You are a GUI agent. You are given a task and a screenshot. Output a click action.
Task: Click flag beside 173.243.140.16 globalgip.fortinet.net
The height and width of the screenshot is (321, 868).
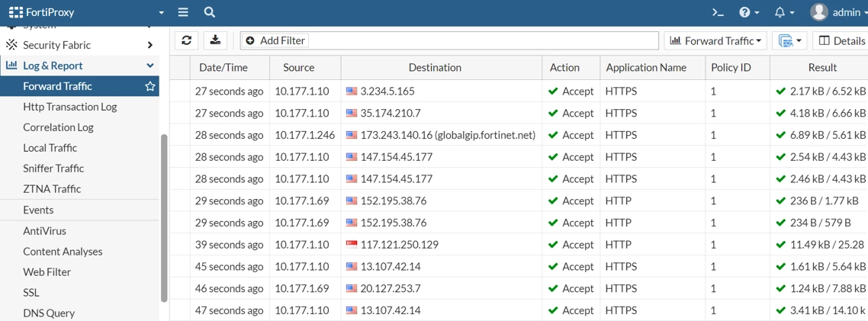pyautogui.click(x=352, y=135)
